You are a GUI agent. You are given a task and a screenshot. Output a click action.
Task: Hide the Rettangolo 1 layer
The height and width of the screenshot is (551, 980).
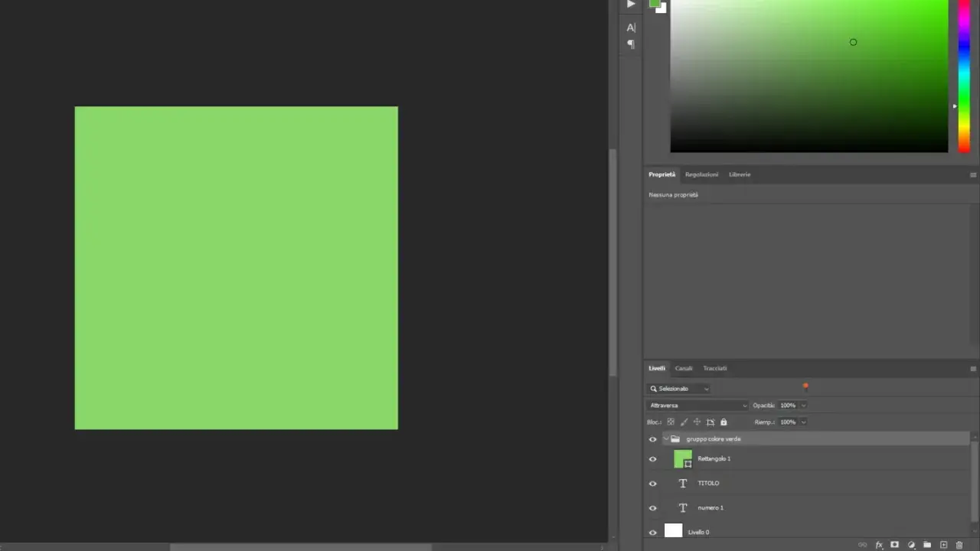[653, 459]
